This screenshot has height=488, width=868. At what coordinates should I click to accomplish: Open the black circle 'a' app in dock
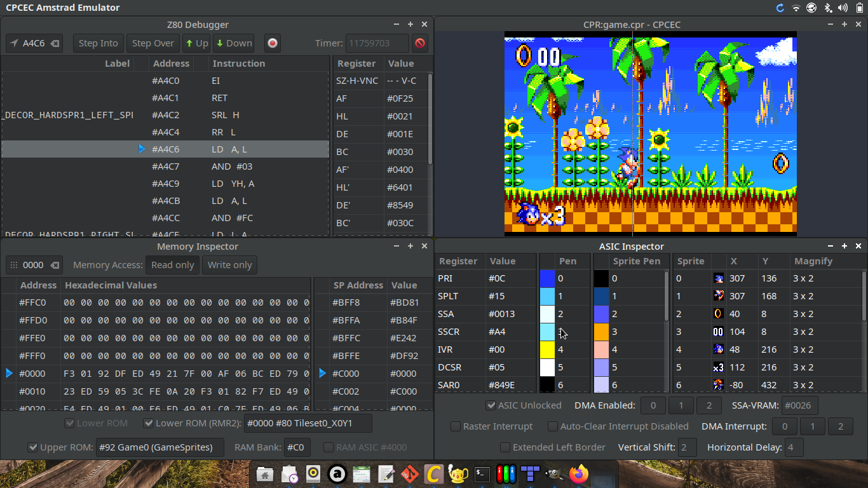(337, 474)
